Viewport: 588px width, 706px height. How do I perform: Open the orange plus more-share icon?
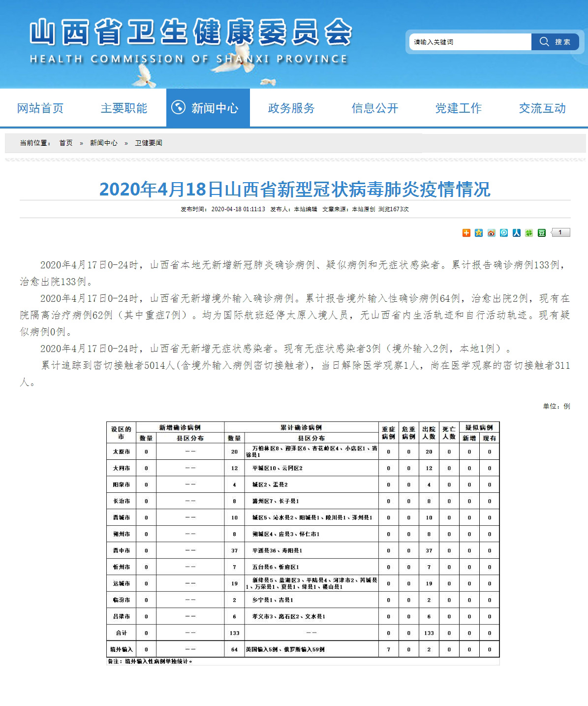[x=466, y=233]
